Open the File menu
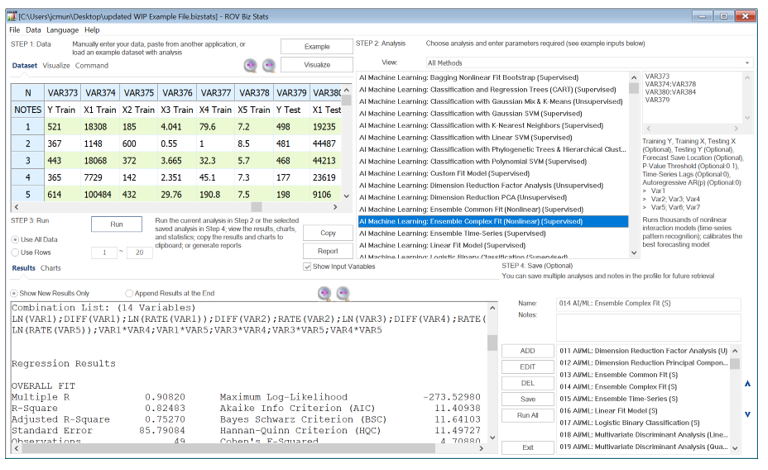Image resolution: width=768 pixels, height=470 pixels. (15, 30)
